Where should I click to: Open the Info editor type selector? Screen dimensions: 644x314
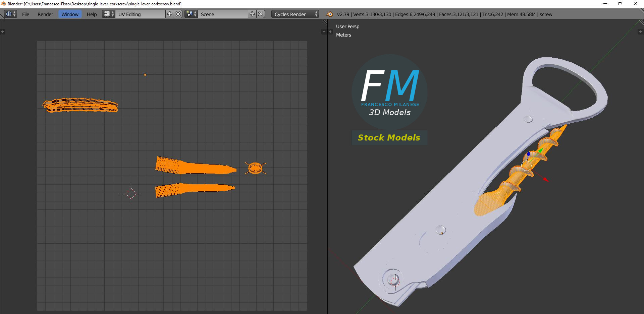click(10, 14)
